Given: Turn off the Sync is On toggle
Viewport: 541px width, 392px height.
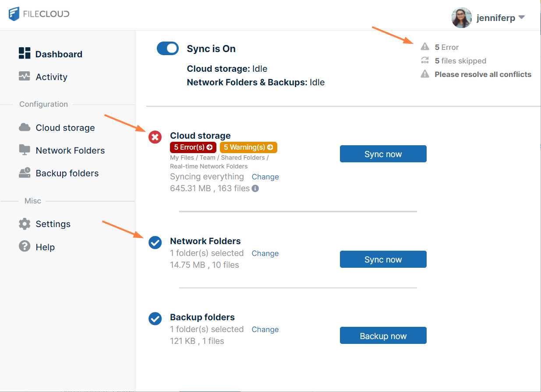Looking at the screenshot, I should tap(168, 49).
